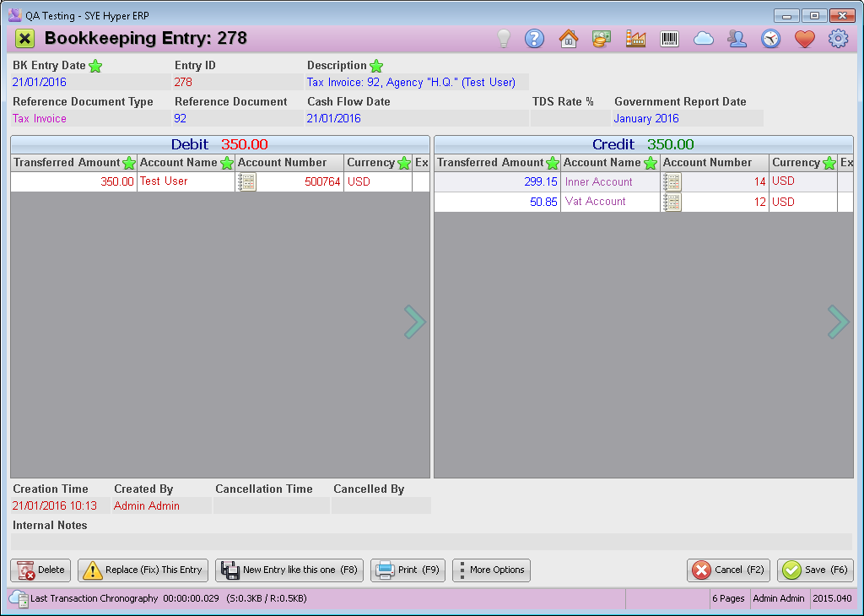Open account lookup icon in Test User row

coord(246,181)
